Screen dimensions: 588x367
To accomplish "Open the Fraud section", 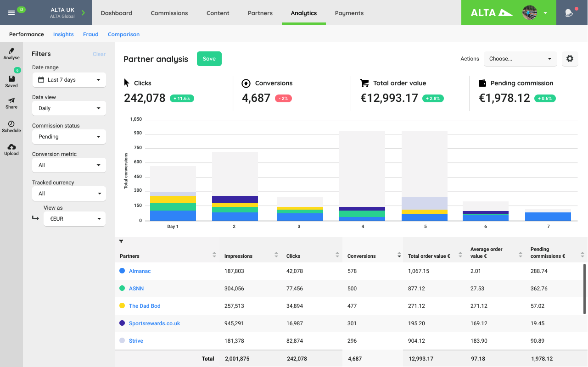I will point(90,34).
